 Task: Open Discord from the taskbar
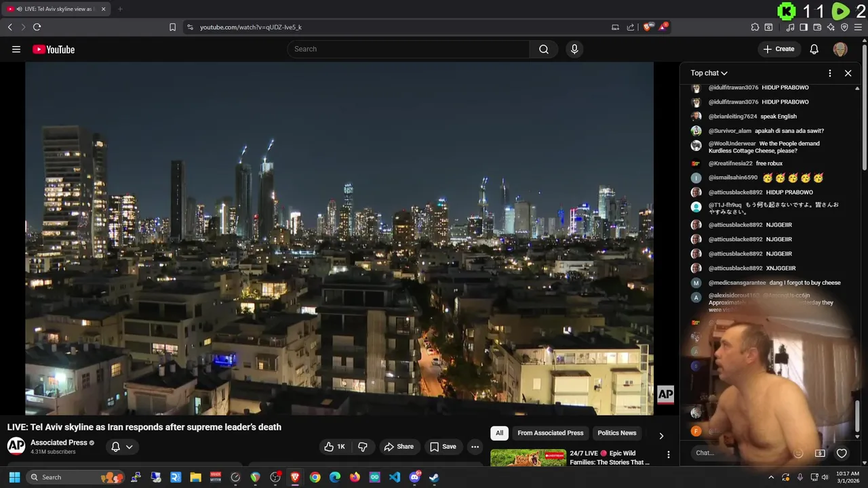click(414, 477)
